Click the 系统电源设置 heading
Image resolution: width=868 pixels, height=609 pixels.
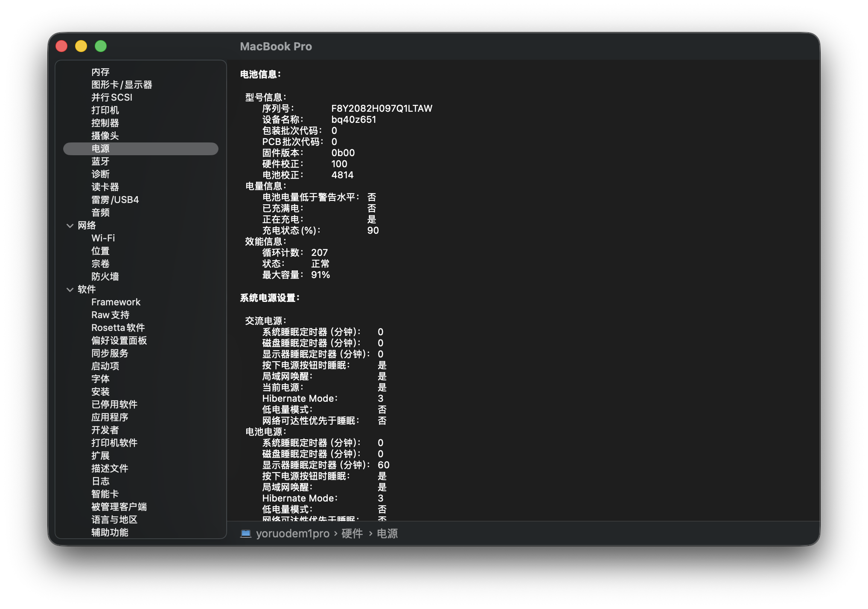click(270, 298)
